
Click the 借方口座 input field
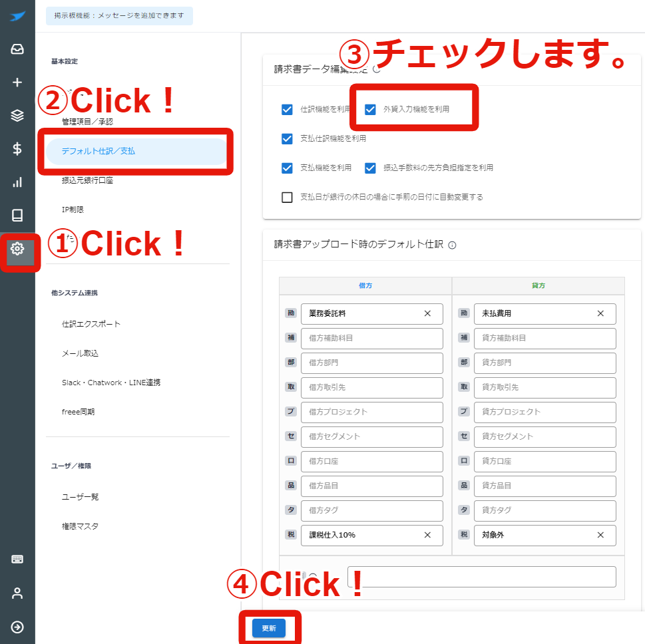coord(372,462)
